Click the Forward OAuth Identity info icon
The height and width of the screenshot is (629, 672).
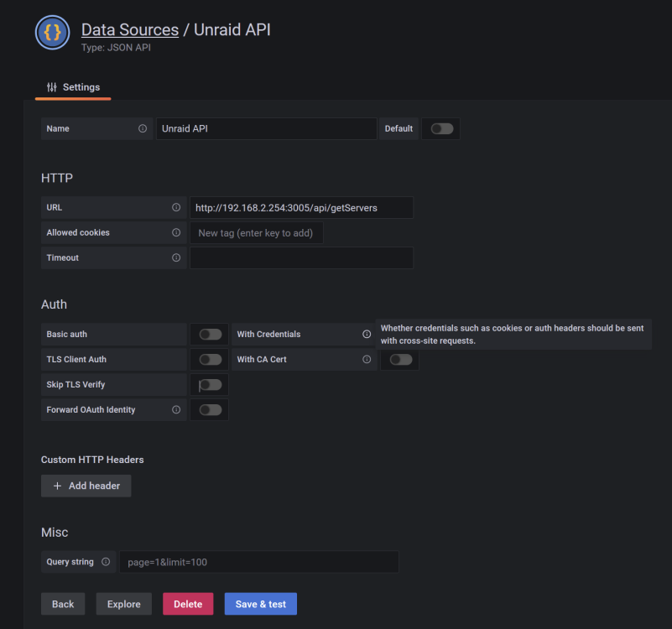pyautogui.click(x=176, y=409)
